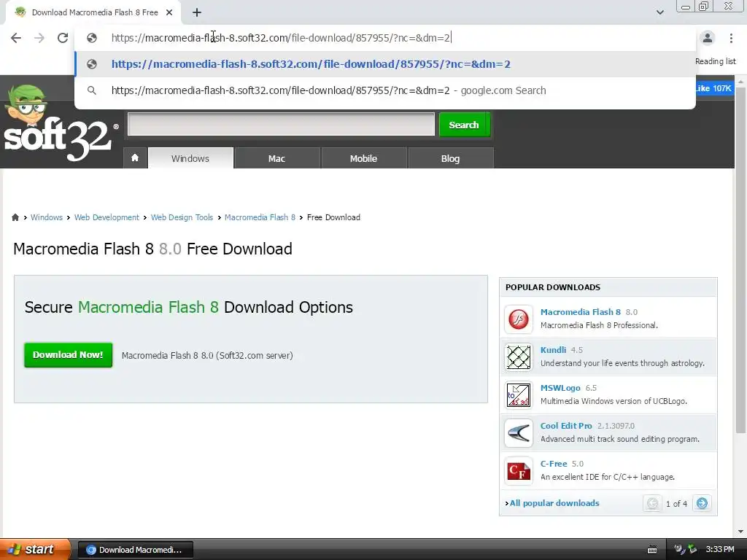Go to the home icon tab in the navigation
This screenshot has height=560, width=747.
[x=135, y=158]
